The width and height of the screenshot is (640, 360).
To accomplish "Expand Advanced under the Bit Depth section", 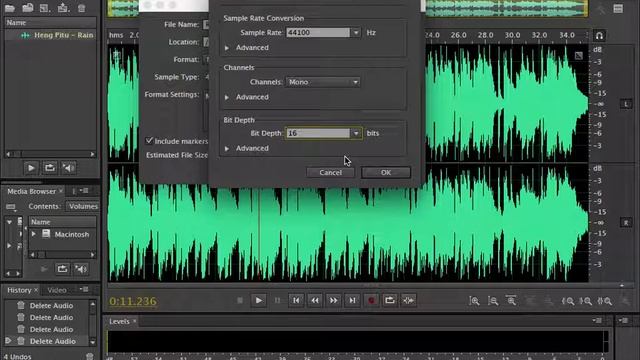I will tap(227, 149).
